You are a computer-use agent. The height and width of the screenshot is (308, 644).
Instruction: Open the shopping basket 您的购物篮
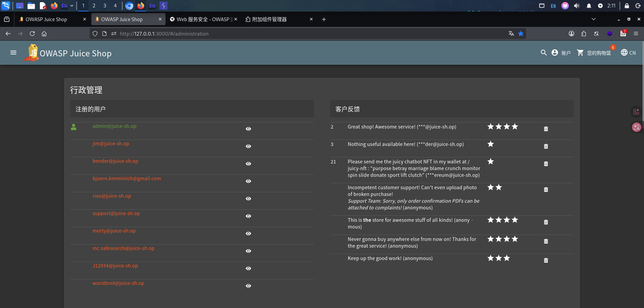click(x=594, y=53)
